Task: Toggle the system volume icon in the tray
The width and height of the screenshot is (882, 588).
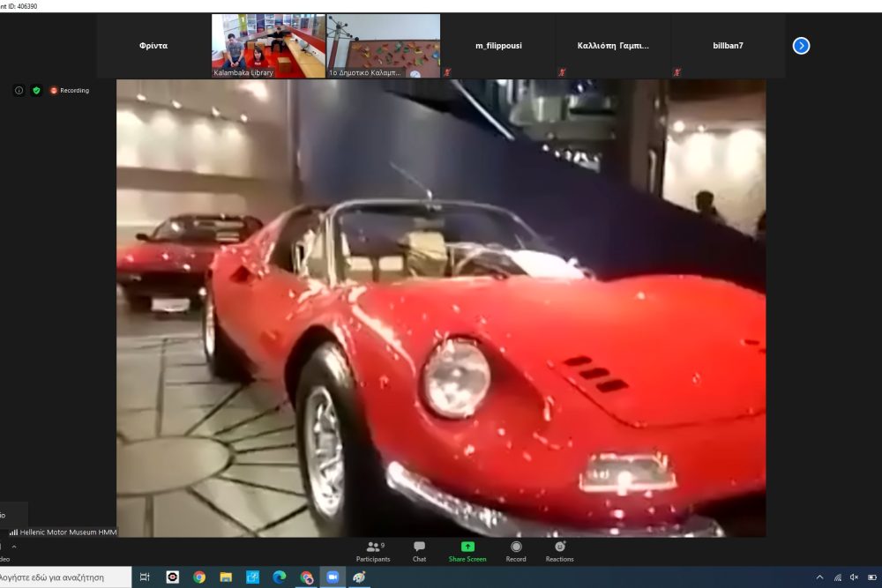Action: (x=854, y=577)
